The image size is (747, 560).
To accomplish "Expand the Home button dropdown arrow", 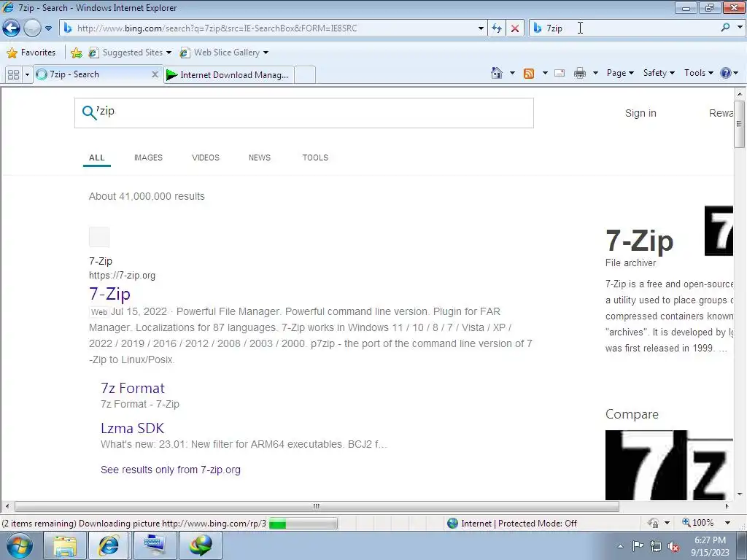I will (512, 73).
